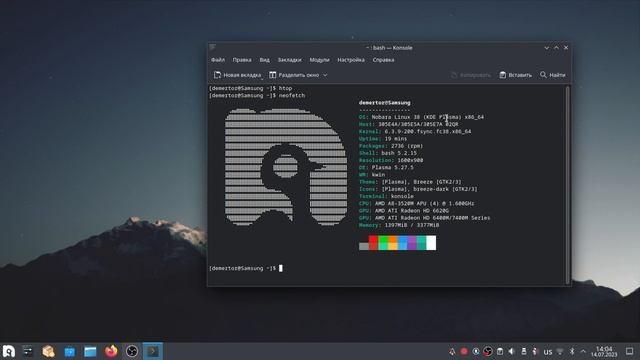Open OBS Studio from the taskbar
Image resolution: width=640 pixels, height=360 pixels.
pos(132,351)
